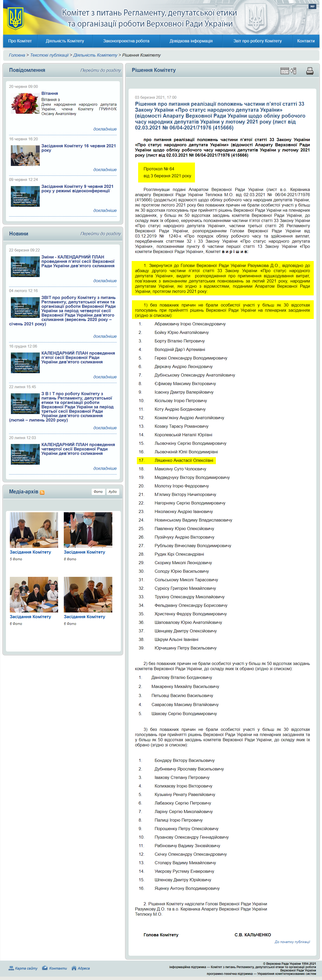Select the Аудіо media tab
This screenshot has height=980, width=322.
pyautogui.click(x=113, y=492)
